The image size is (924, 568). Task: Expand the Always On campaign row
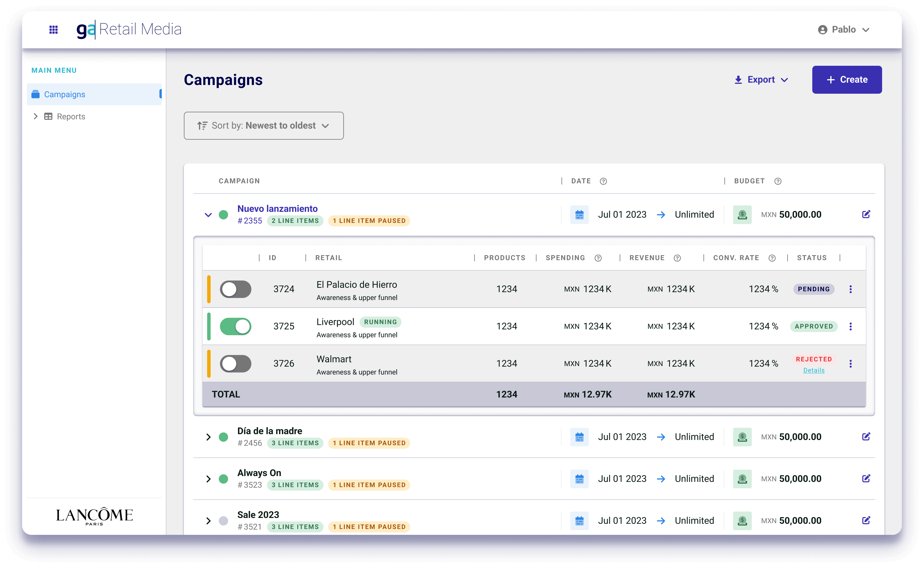coord(209,478)
